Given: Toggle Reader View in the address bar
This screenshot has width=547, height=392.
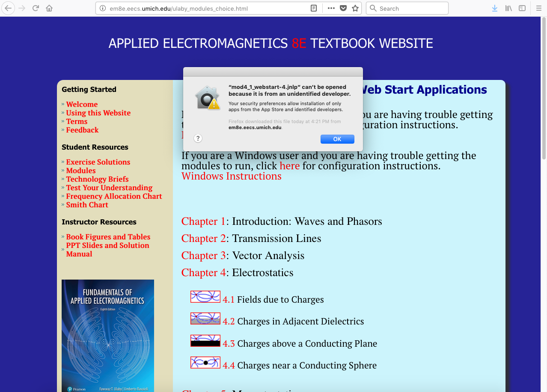Looking at the screenshot, I should click(x=314, y=8).
